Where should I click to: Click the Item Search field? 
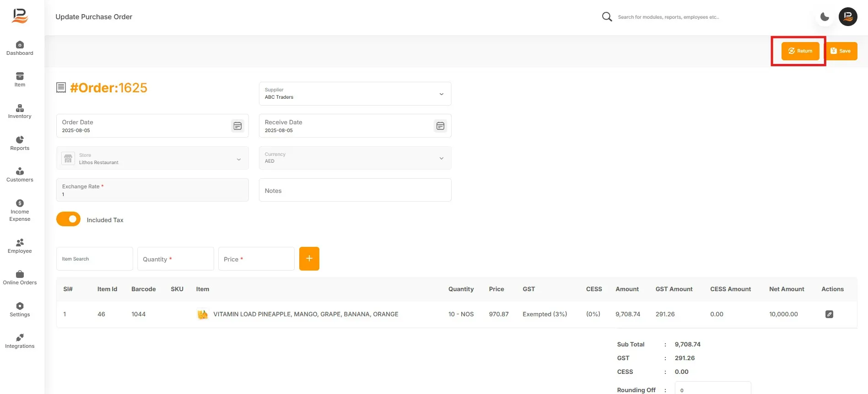point(95,259)
